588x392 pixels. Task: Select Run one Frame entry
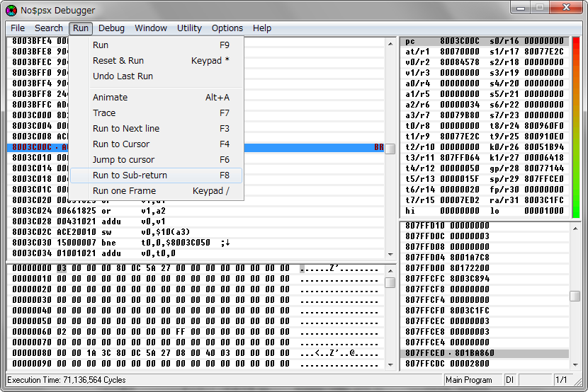tap(157, 190)
